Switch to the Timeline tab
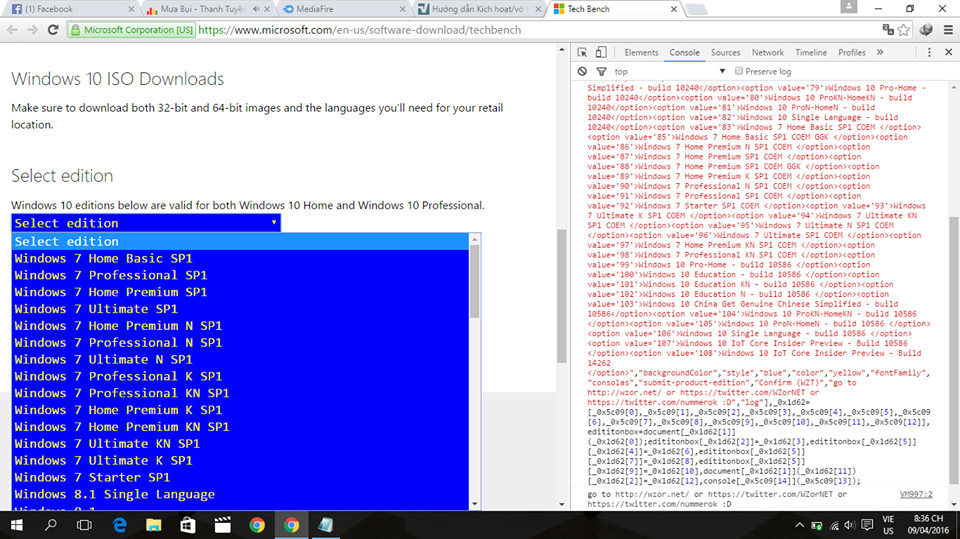960x539 pixels. (x=811, y=53)
